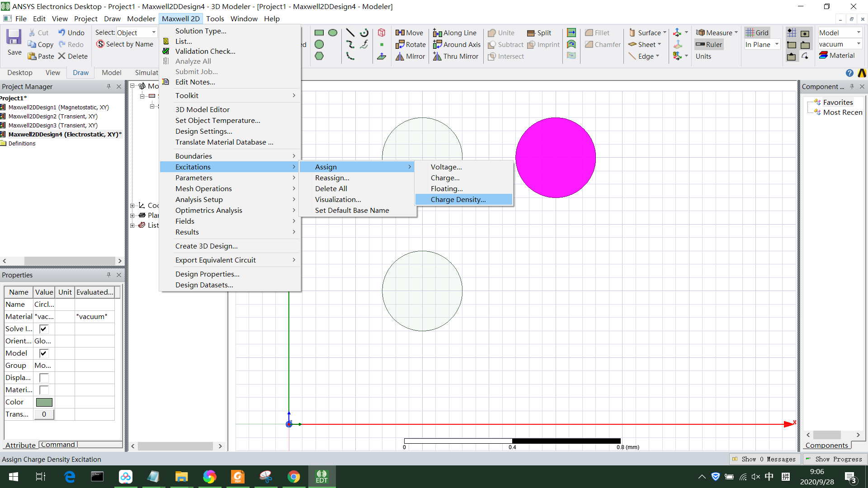Image resolution: width=868 pixels, height=488 pixels.
Task: Toggle the Material Appearance checkbox
Action: [43, 390]
